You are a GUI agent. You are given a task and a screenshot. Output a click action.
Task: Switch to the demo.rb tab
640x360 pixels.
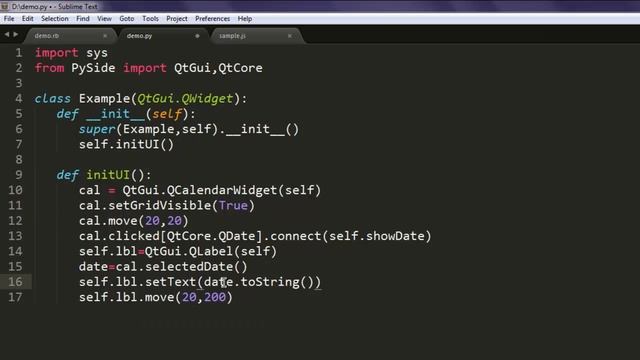[47, 36]
